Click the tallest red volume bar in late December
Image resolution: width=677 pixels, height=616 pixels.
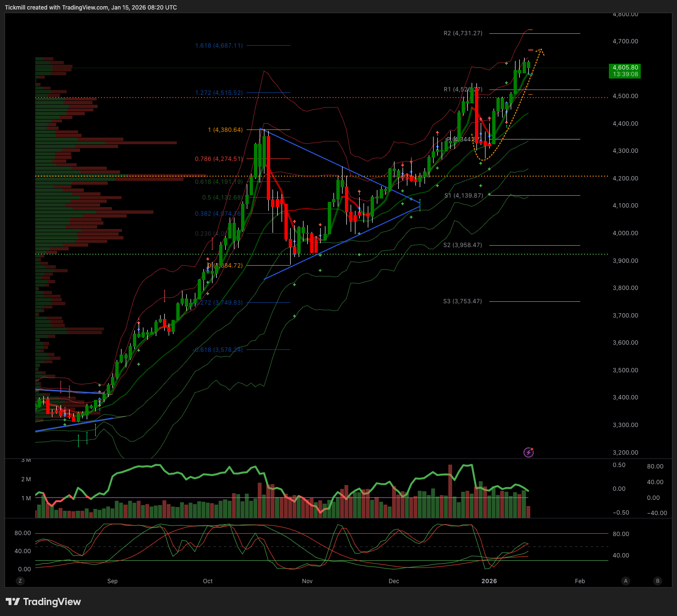449,491
